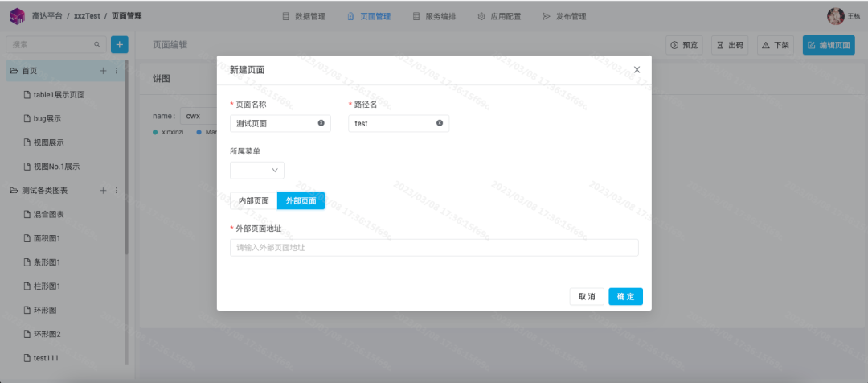Click the file icon beside test111

tap(27, 358)
